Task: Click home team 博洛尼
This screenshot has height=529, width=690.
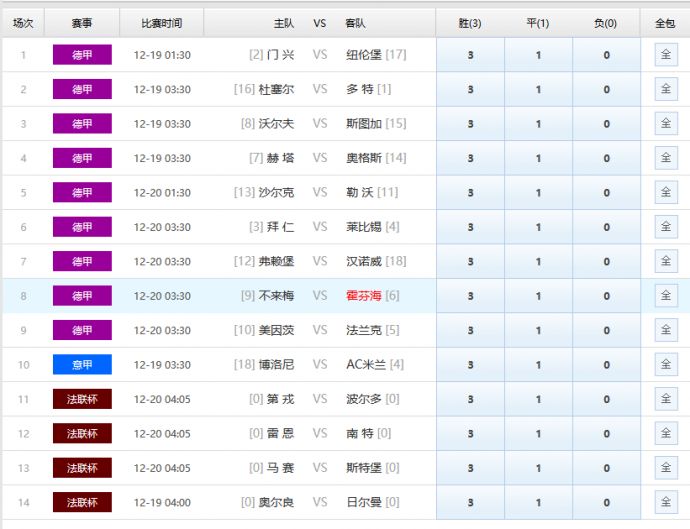Action: 276,364
